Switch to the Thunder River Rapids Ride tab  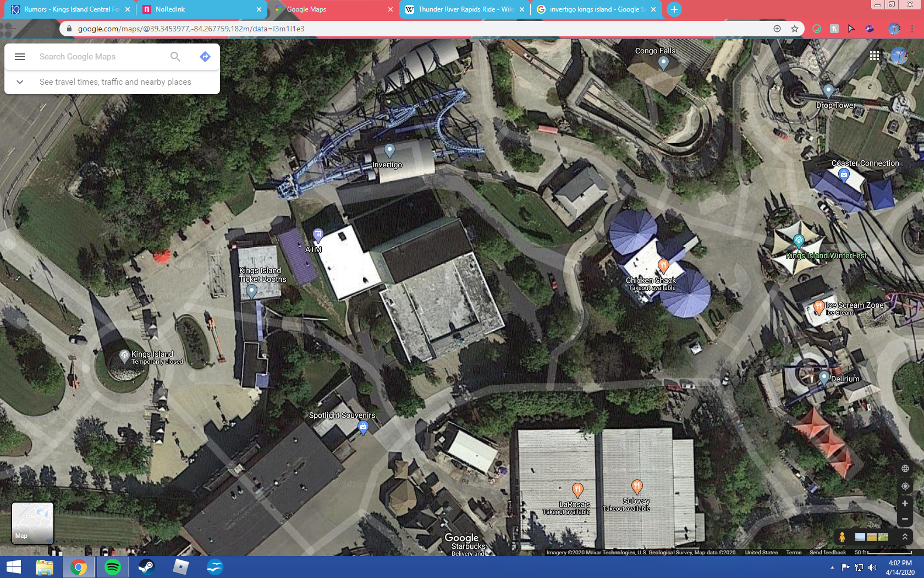coord(464,9)
